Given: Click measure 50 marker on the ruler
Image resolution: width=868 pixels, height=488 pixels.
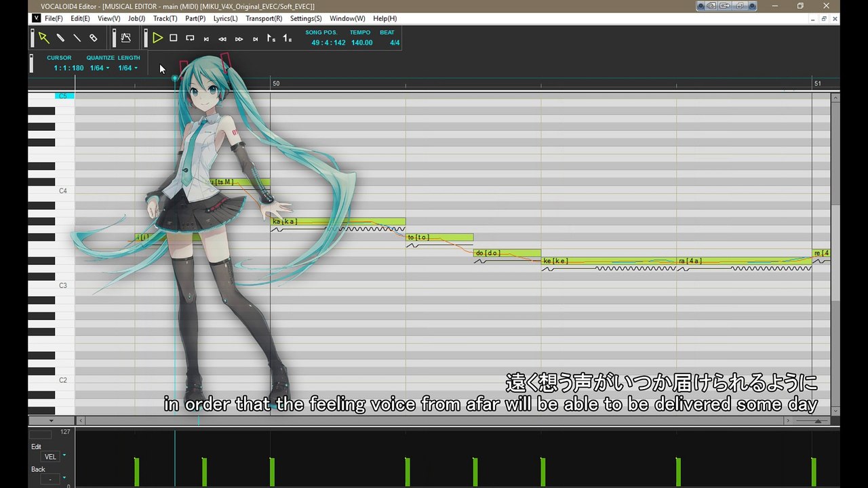Looking at the screenshot, I should point(276,83).
